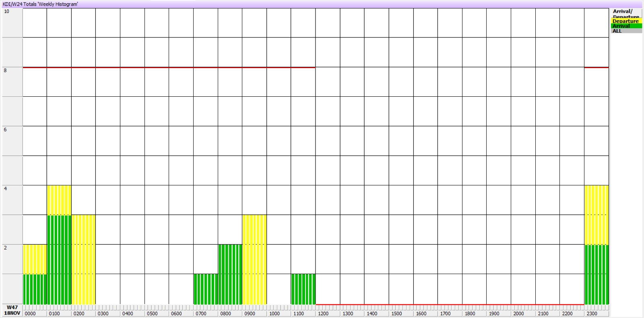Click the green arrival bar at 0700

click(x=206, y=289)
